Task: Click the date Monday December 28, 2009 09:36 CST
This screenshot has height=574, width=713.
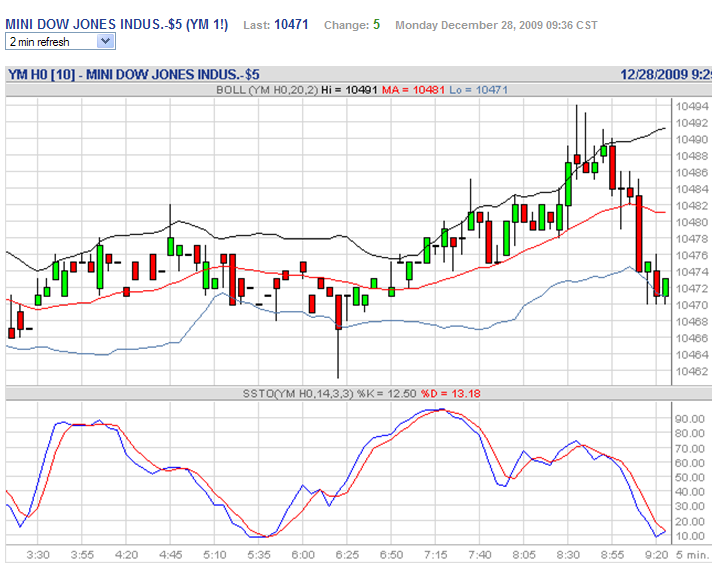Action: pos(496,25)
